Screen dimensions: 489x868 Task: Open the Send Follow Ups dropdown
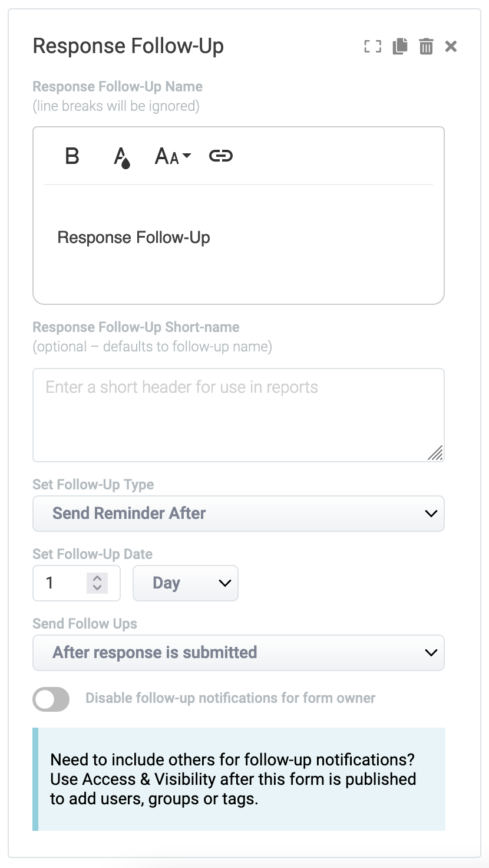[x=238, y=653]
